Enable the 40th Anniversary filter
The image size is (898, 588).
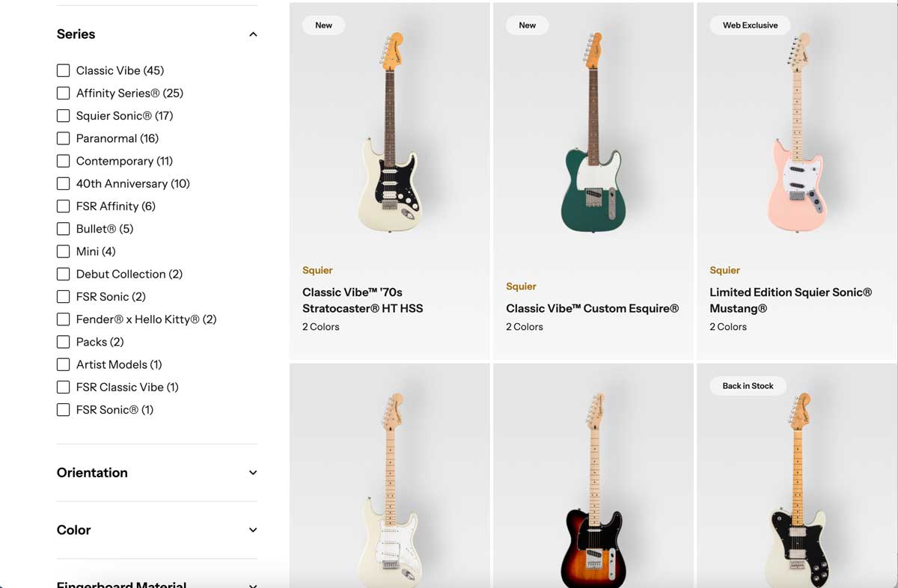coord(63,183)
